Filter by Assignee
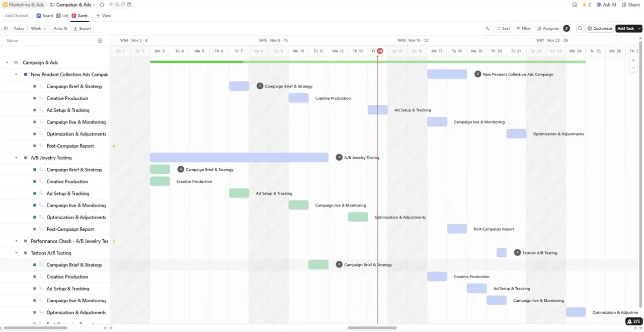This screenshot has height=332, width=644. (548, 29)
